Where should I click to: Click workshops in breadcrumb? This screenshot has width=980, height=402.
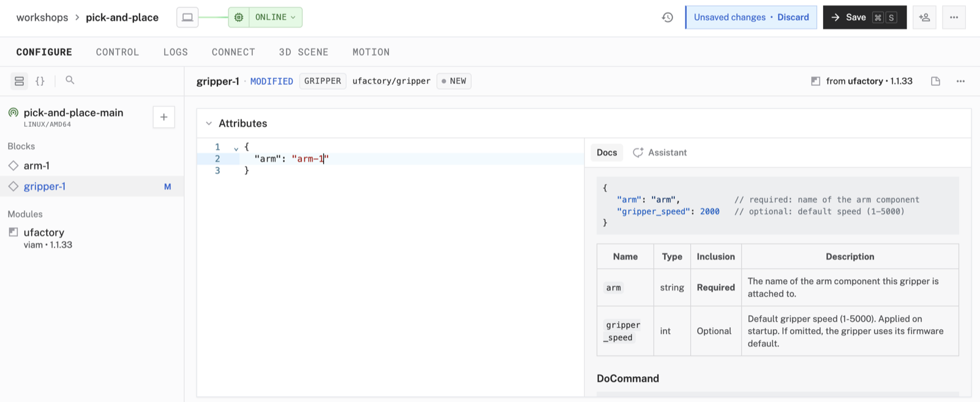[42, 17]
